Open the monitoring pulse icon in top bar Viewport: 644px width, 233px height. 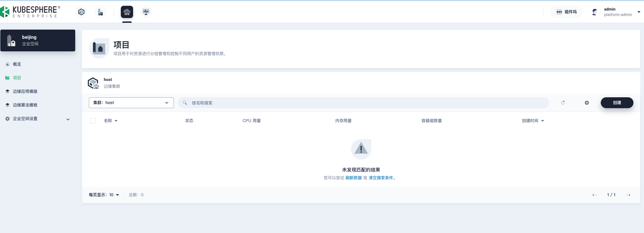146,12
